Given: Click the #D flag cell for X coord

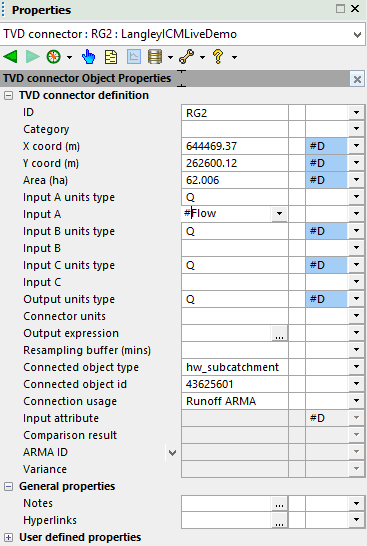Looking at the screenshot, I should point(326,146).
